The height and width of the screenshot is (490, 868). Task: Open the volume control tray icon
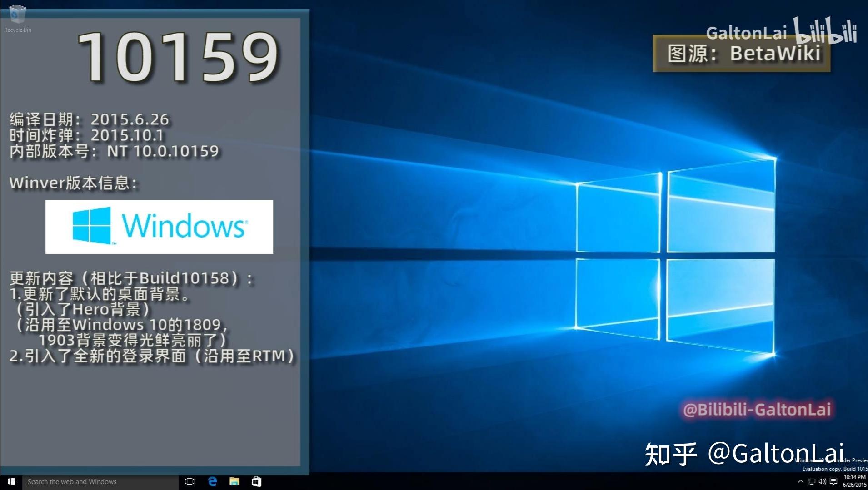822,481
